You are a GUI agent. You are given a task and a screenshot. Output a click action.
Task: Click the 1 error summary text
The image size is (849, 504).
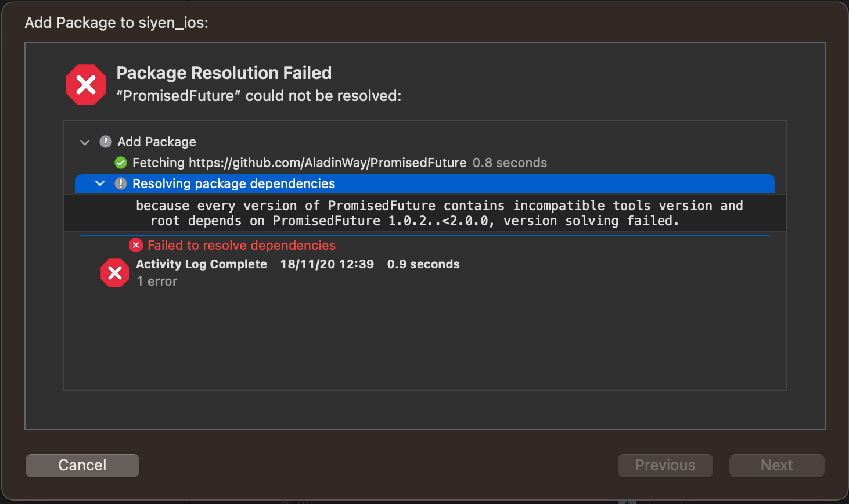pyautogui.click(x=157, y=281)
